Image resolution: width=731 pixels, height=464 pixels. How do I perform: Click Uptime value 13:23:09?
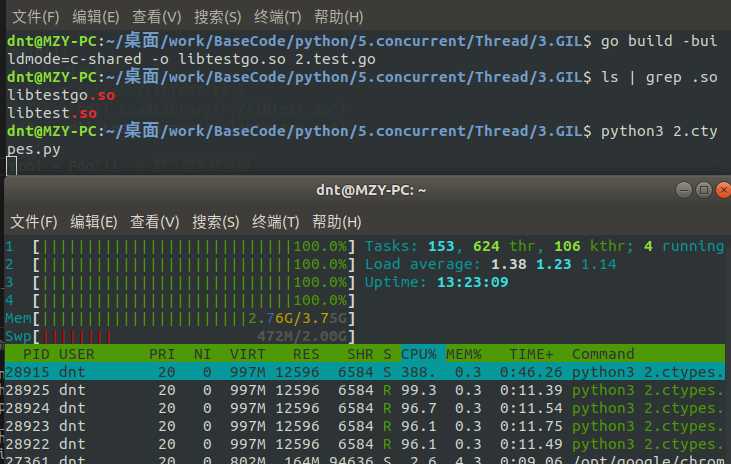tap(472, 282)
